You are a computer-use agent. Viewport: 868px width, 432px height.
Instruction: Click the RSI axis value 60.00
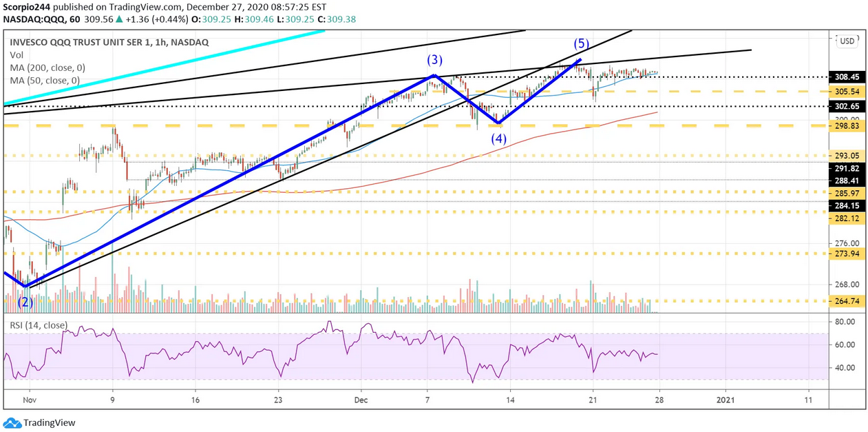[x=845, y=344]
